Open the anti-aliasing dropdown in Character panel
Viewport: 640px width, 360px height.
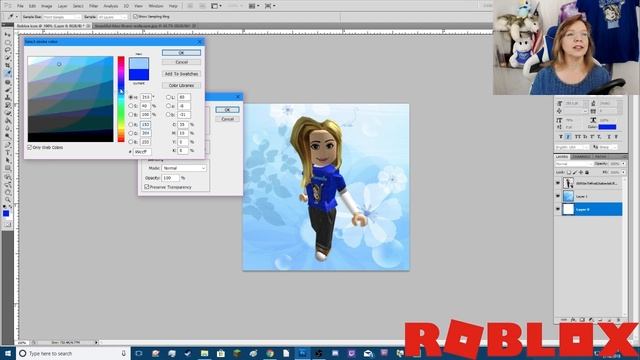click(608, 147)
